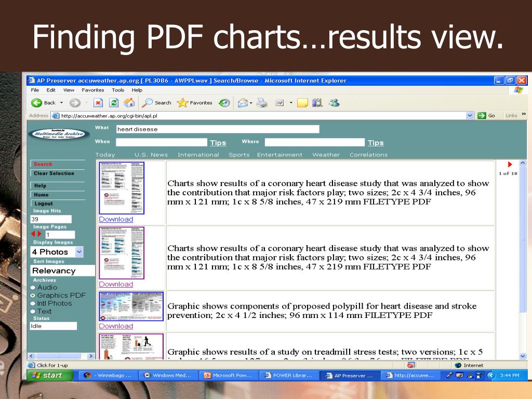Click the Back arrow icon in the toolbar
This screenshot has width=532, height=399.
[x=36, y=103]
